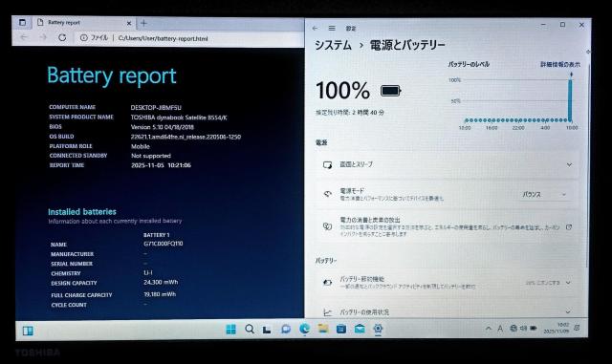Open the Widgets button on taskbar
The height and width of the screenshot is (364, 612).
[28, 331]
